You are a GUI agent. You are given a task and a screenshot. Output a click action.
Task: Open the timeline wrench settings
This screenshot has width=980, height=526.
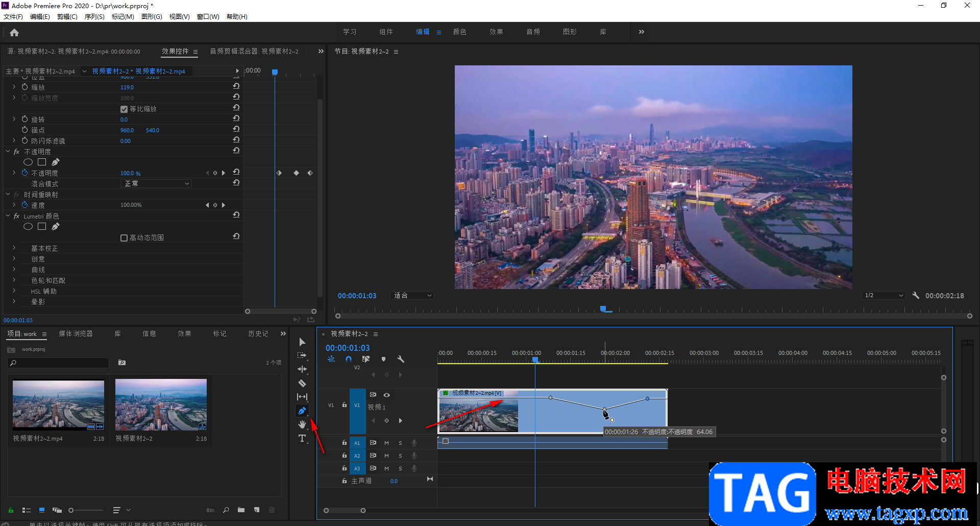[401, 359]
